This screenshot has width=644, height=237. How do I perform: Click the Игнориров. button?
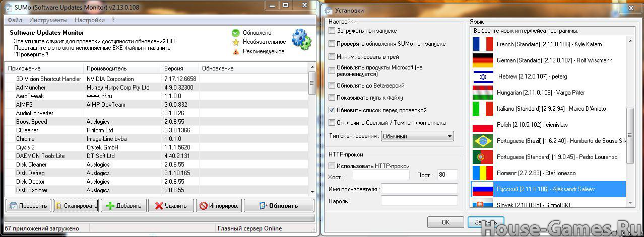[219, 205]
